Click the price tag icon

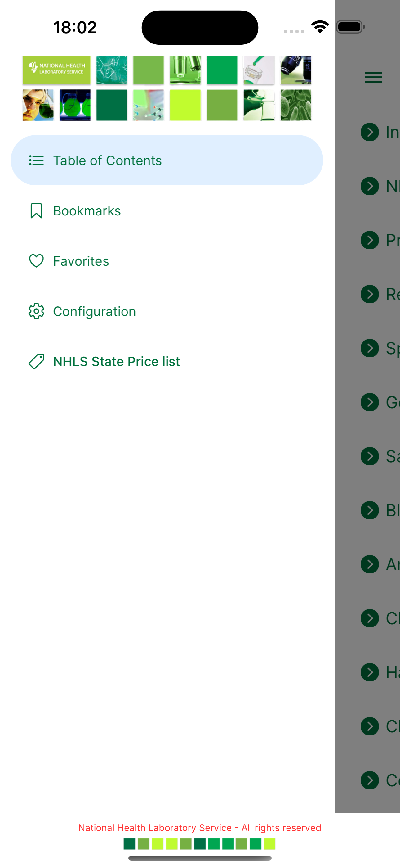coord(36,361)
